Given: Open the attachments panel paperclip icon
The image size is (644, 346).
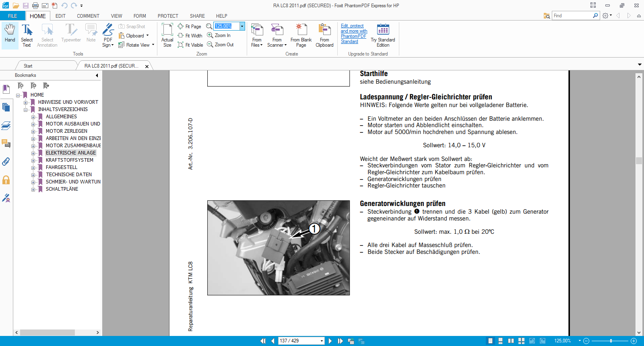Looking at the screenshot, I should pyautogui.click(x=6, y=162).
